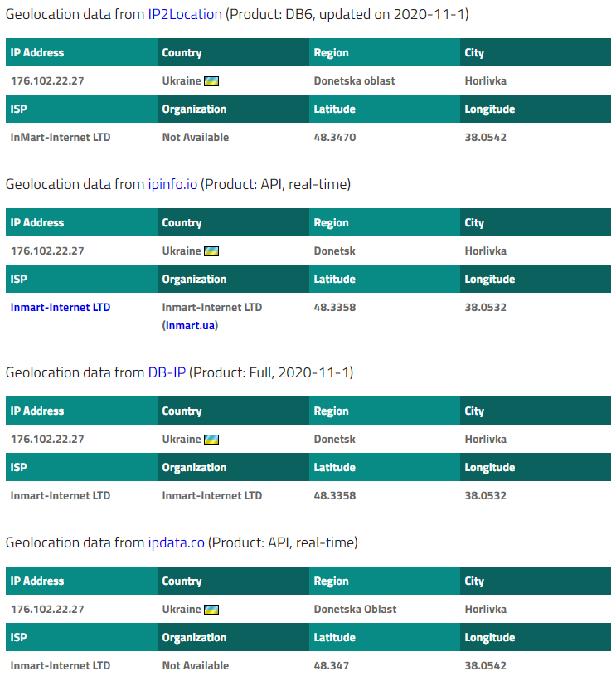Click the Horlivka city cell in the DB-IP table

pyautogui.click(x=486, y=440)
